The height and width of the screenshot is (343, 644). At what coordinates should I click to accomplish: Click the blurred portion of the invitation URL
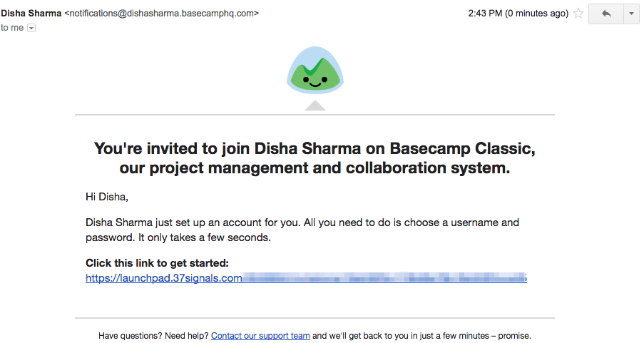[384, 278]
